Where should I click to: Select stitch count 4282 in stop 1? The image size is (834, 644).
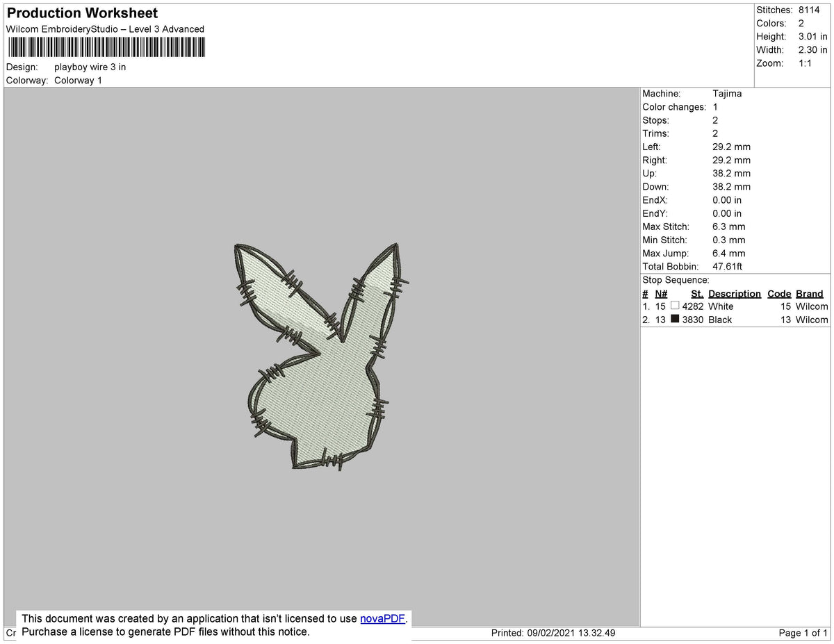pyautogui.click(x=693, y=306)
